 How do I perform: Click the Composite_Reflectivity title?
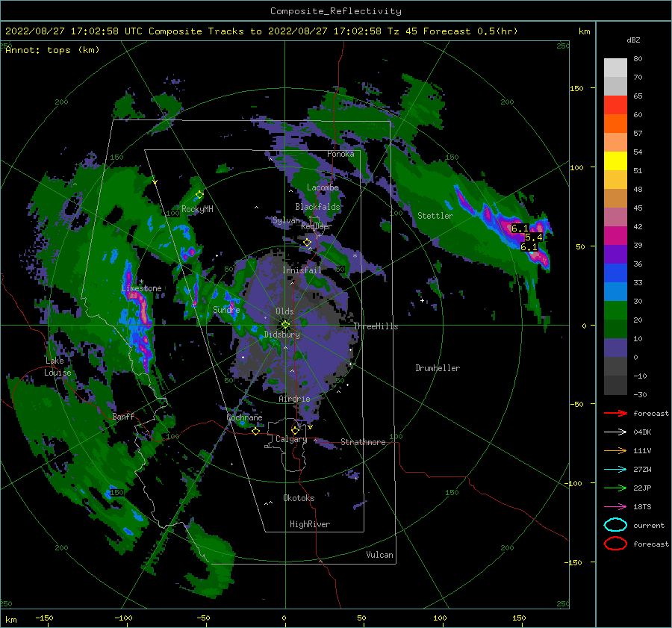(x=336, y=11)
